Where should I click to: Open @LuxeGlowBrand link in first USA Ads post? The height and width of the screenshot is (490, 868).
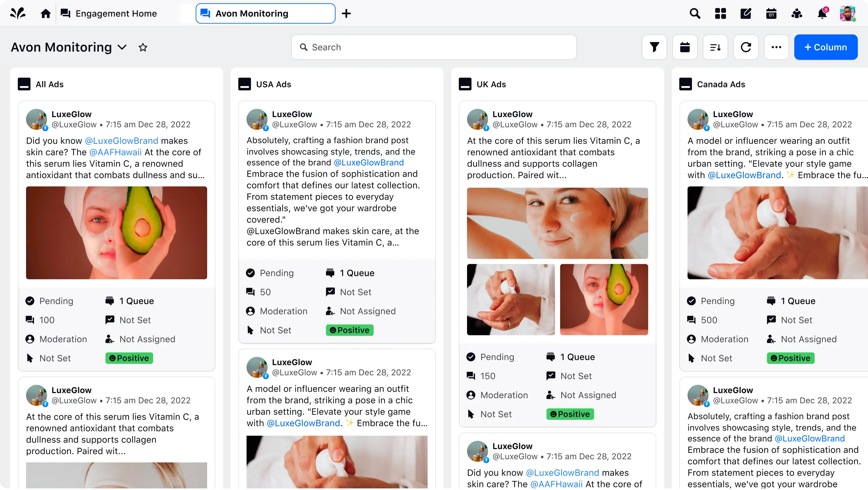coord(369,162)
